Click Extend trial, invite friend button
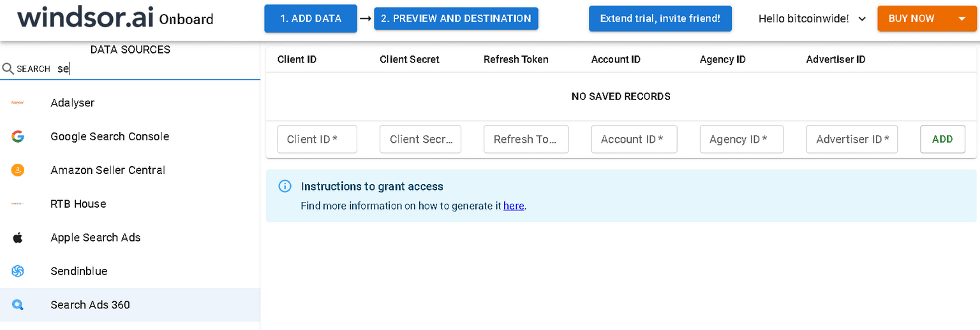The height and width of the screenshot is (330, 980). pos(660,18)
